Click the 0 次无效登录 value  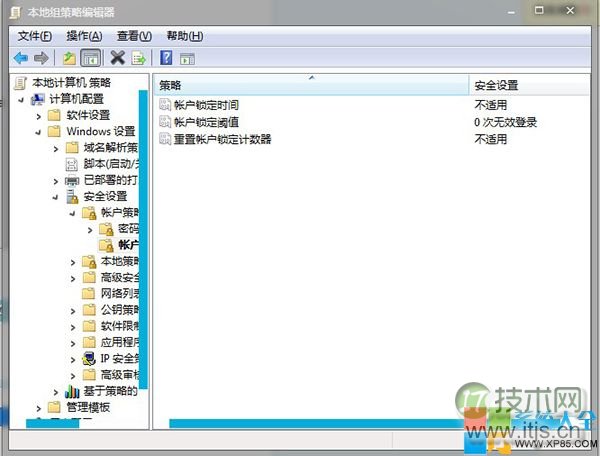click(x=505, y=122)
